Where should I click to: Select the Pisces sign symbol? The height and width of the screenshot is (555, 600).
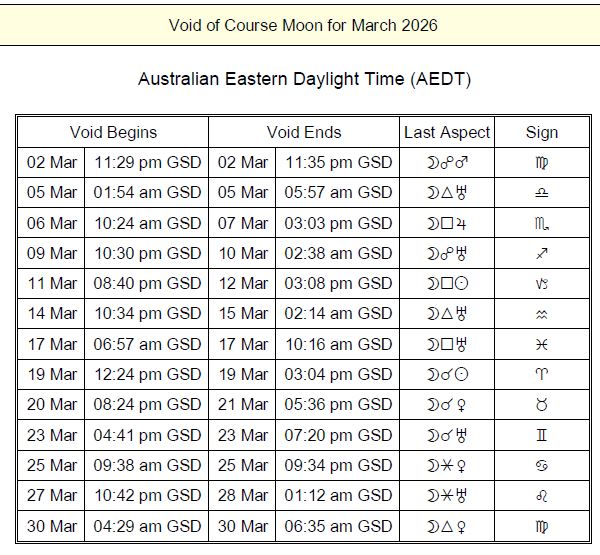[541, 344]
